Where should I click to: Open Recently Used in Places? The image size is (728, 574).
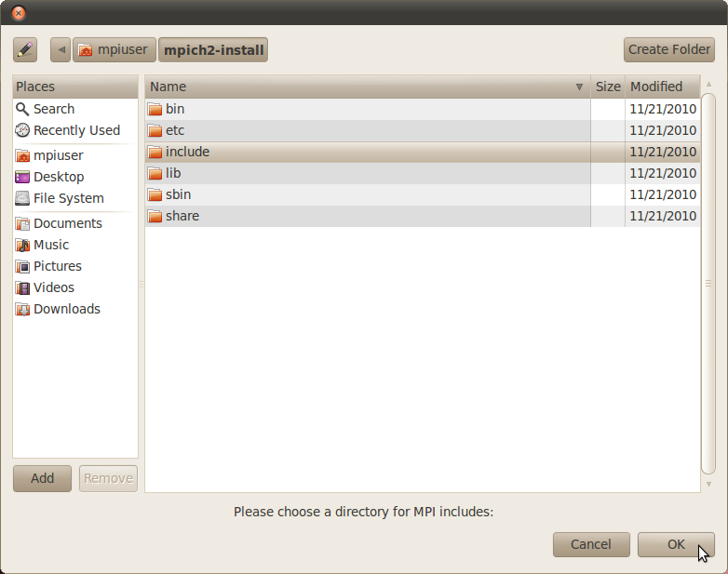coord(75,130)
